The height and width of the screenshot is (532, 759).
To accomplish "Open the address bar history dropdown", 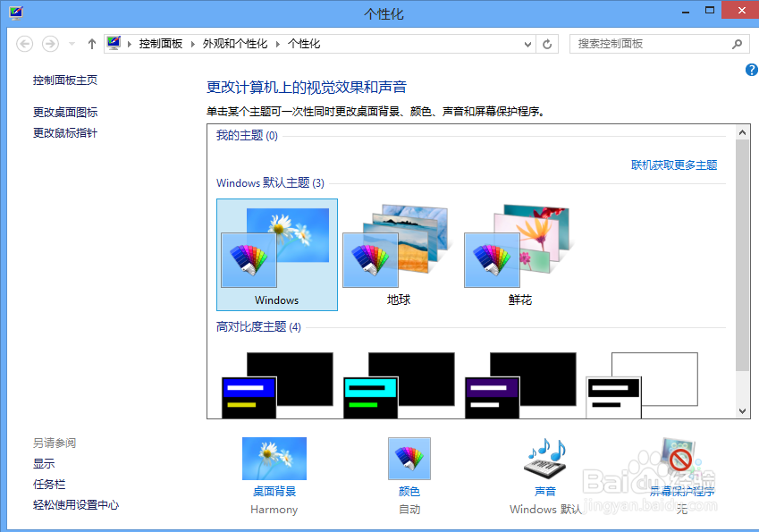I will (527, 44).
